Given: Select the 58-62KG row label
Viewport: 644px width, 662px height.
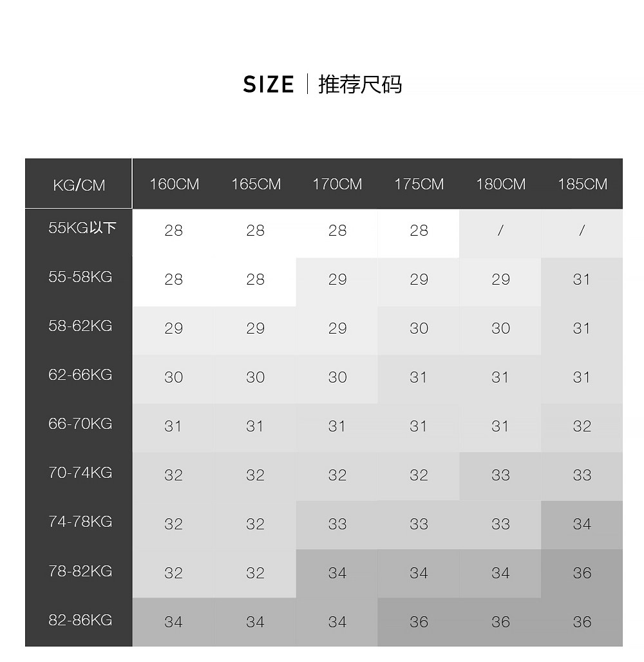Looking at the screenshot, I should coord(80,326).
